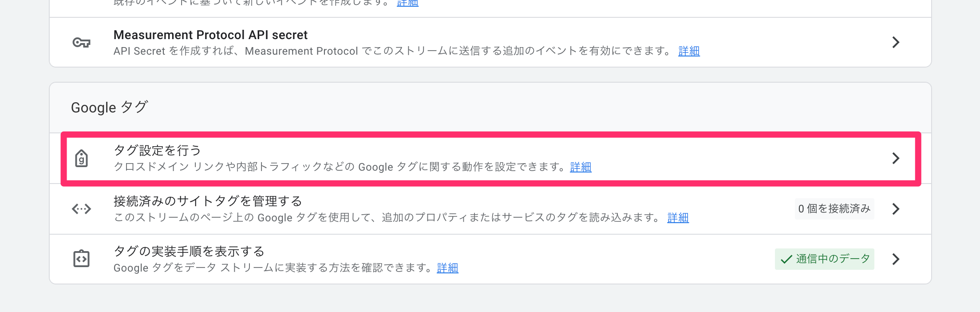Image resolution: width=980 pixels, height=312 pixels.
Task: Click the key icon for Measurement Protocol
Action: [x=82, y=43]
